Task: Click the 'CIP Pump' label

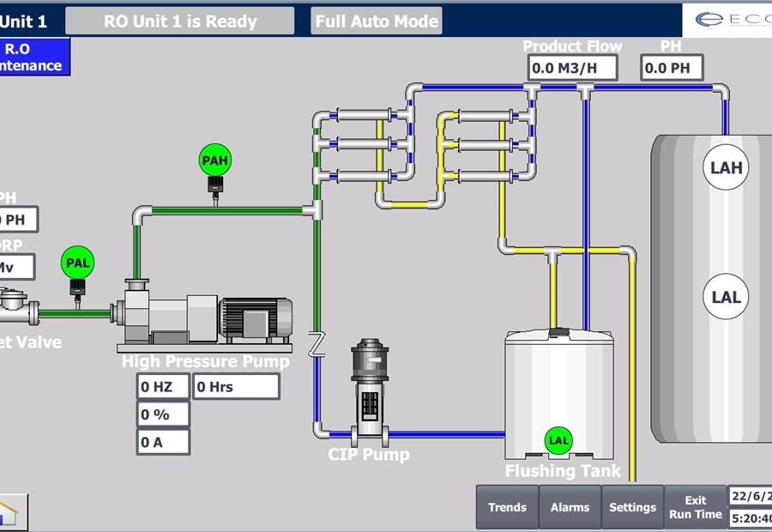Action: pos(369,454)
